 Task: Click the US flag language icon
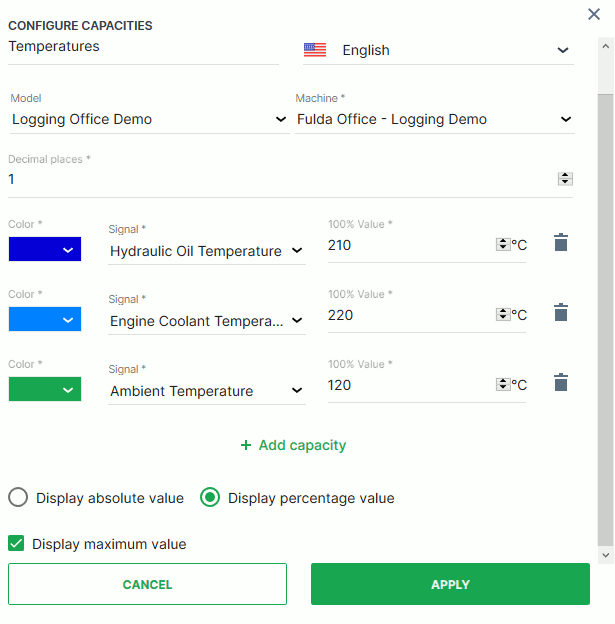[315, 50]
